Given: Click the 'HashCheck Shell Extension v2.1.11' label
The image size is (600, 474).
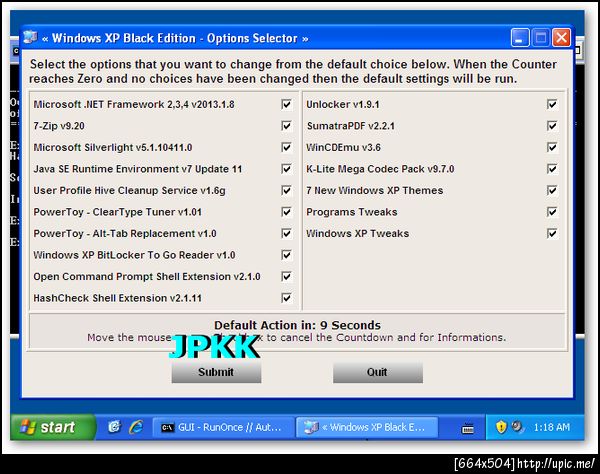Looking at the screenshot, I should [117, 298].
